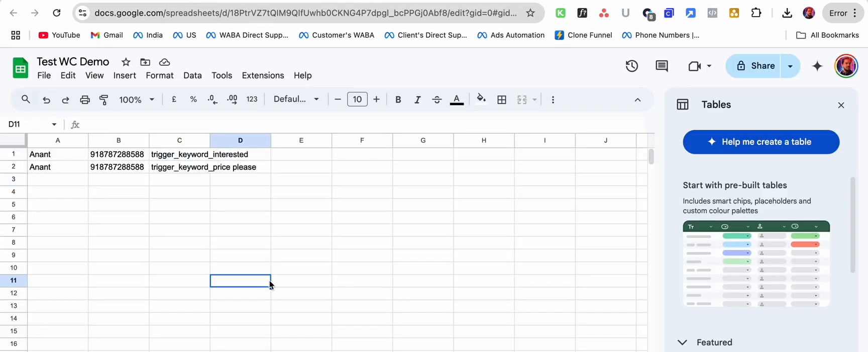The width and height of the screenshot is (868, 352).
Task: Open Share options dropdown arrow
Action: 790,66
